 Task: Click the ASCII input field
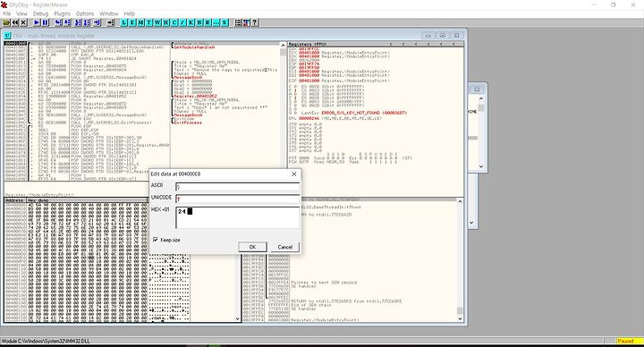[x=237, y=187]
